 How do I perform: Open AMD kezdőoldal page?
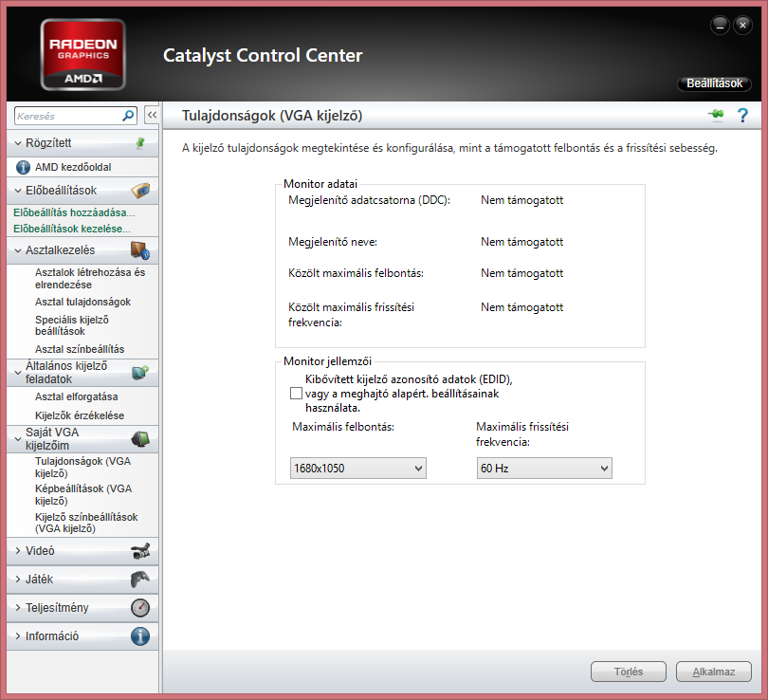pos(73,168)
